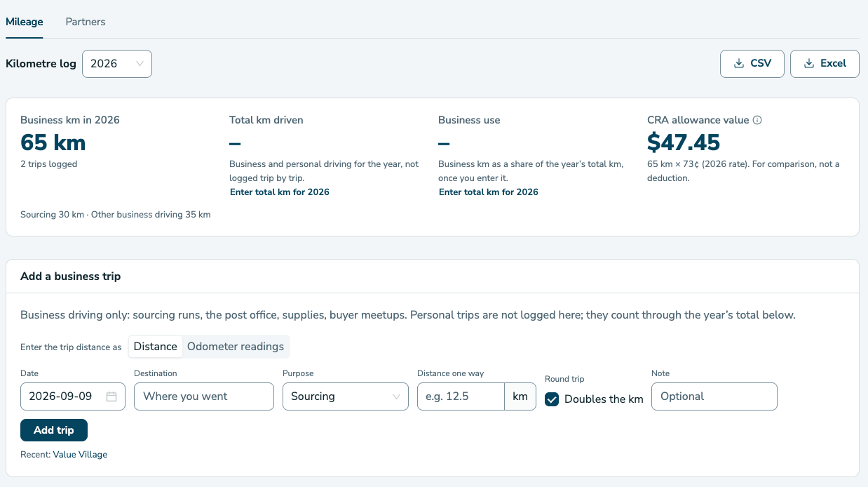Viewport: 868px width, 487px height.
Task: Choose recent destination Value Village
Action: pyautogui.click(x=81, y=454)
